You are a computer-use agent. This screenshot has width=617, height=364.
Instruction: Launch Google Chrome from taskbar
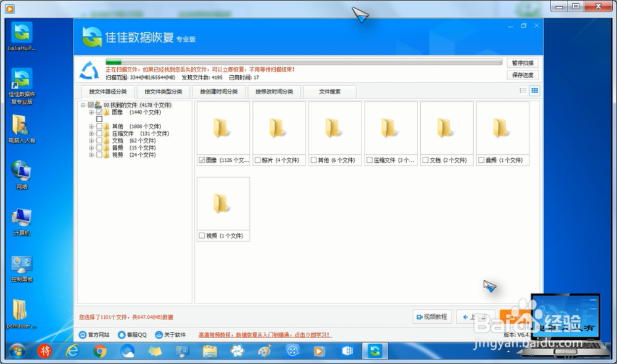(x=100, y=350)
